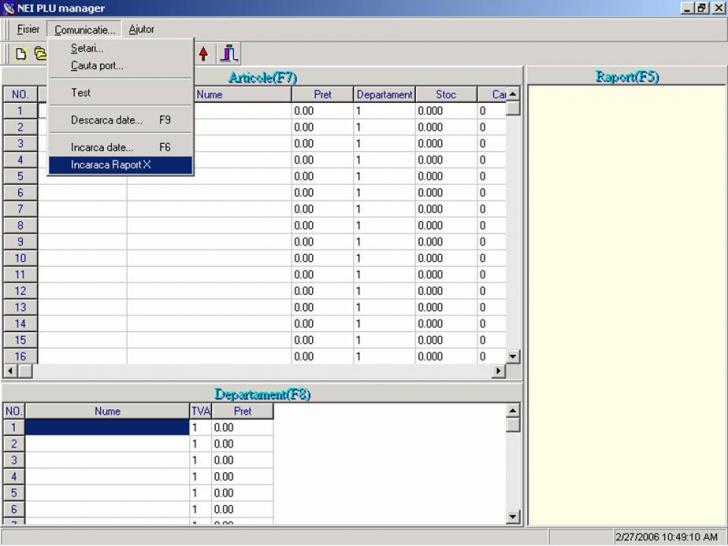Click right arrow of Articole horizontal scrollbar
Image resolution: width=728 pixels, height=546 pixels.
coord(498,371)
